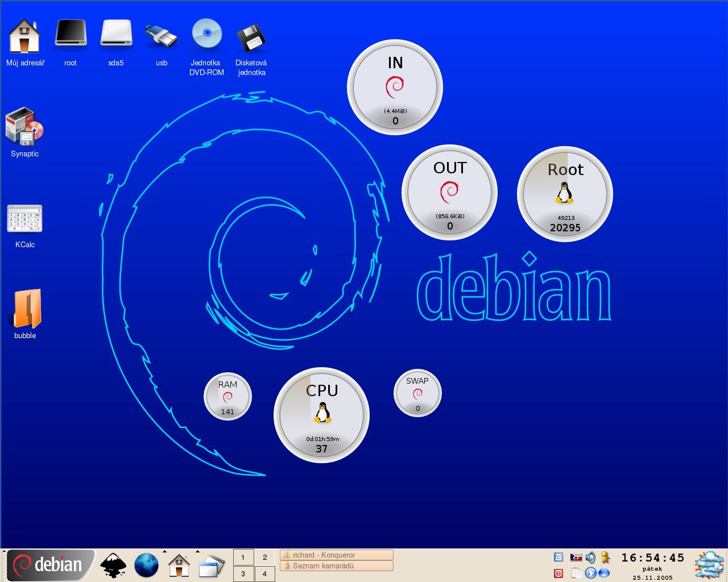Launch Inkscape from the panel
This screenshot has height=582, width=728.
click(x=113, y=565)
